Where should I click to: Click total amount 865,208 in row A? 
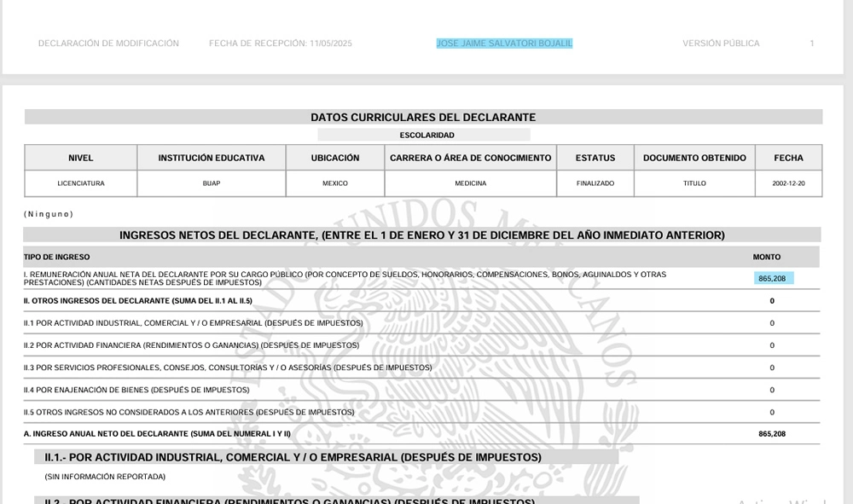[x=772, y=434]
